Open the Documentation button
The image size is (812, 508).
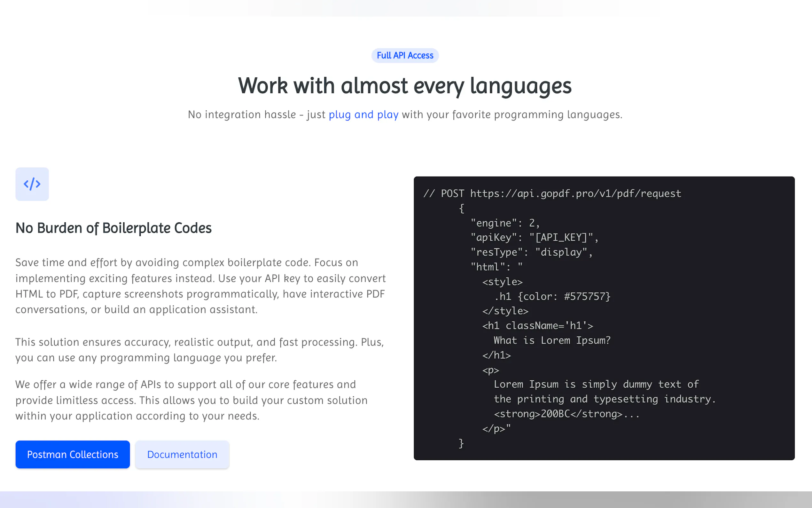182,454
